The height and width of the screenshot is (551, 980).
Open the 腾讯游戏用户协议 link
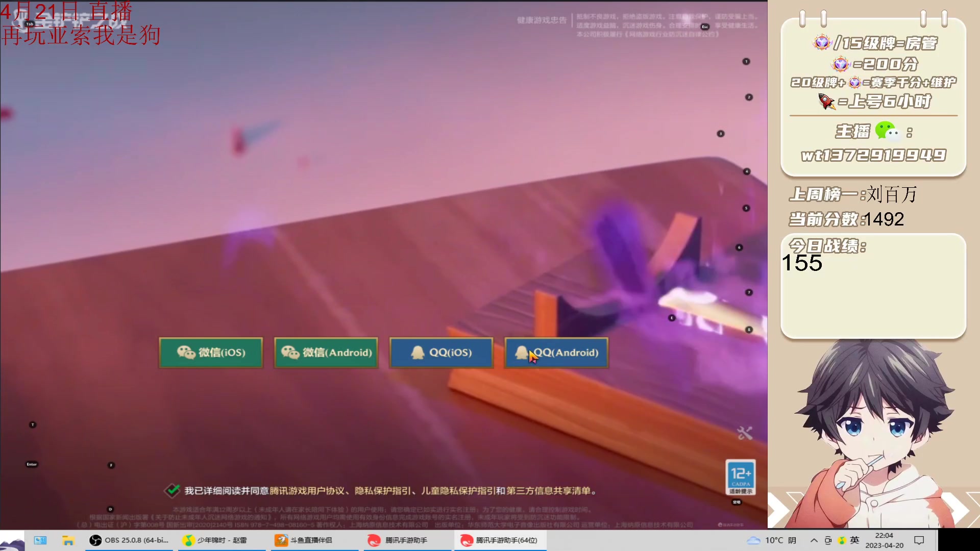point(307,491)
